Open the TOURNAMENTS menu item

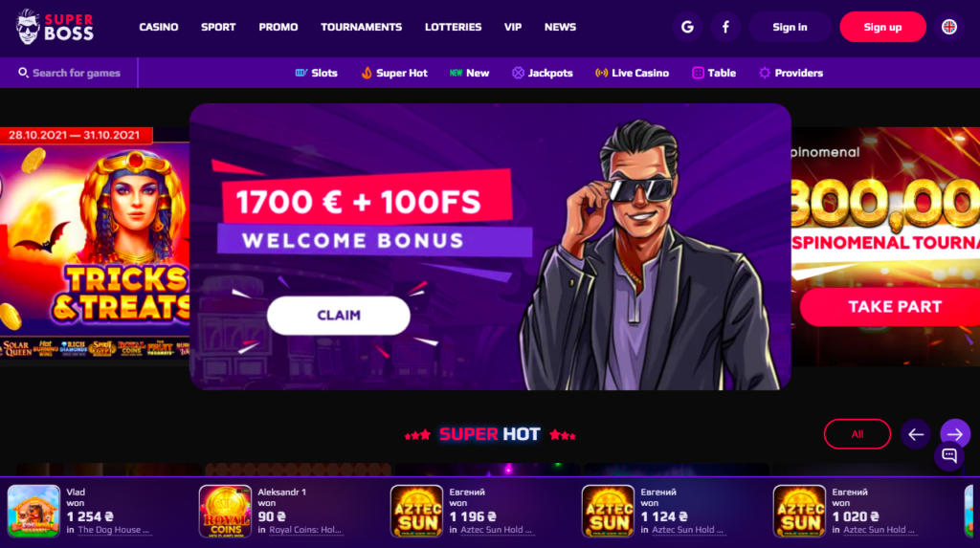tap(361, 27)
